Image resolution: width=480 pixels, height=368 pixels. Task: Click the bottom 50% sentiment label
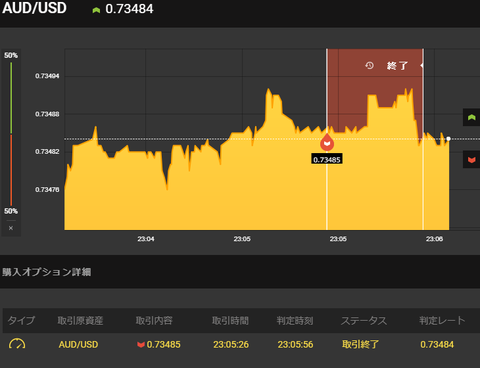(11, 211)
